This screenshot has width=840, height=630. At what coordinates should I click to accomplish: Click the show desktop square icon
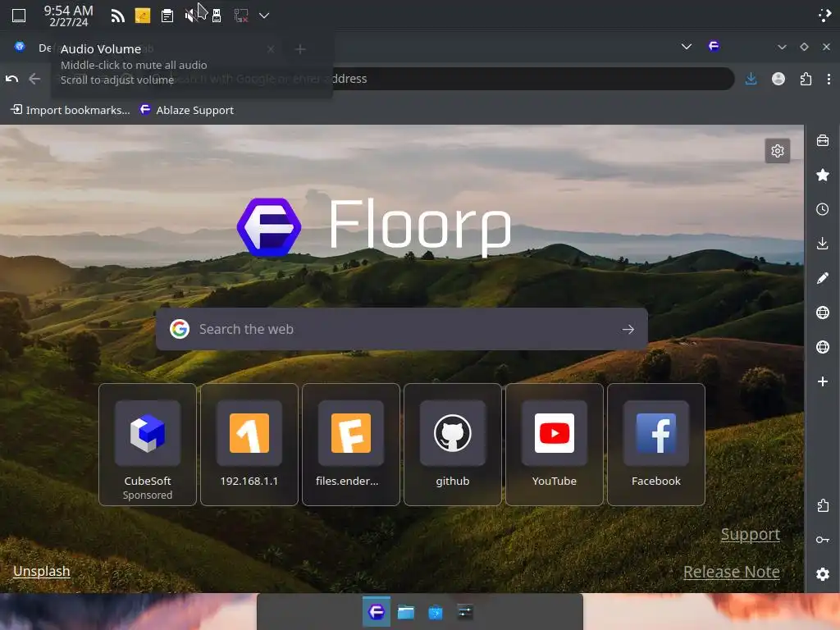pos(19,16)
